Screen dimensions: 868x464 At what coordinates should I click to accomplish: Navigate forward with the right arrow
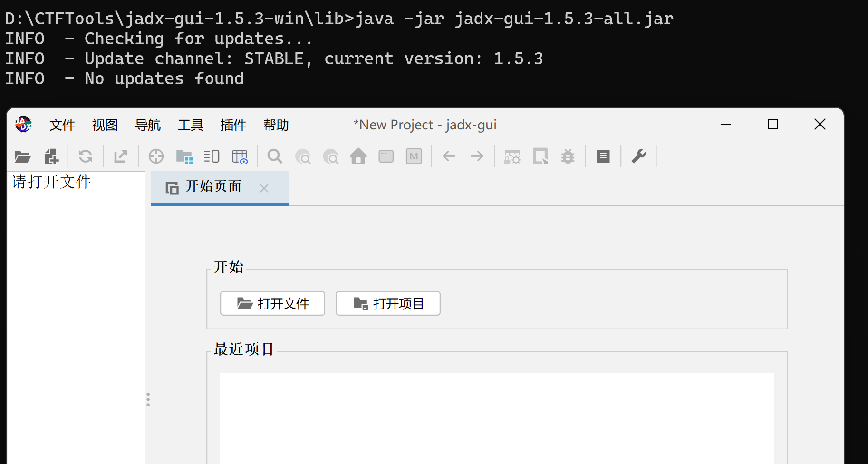[x=477, y=156]
